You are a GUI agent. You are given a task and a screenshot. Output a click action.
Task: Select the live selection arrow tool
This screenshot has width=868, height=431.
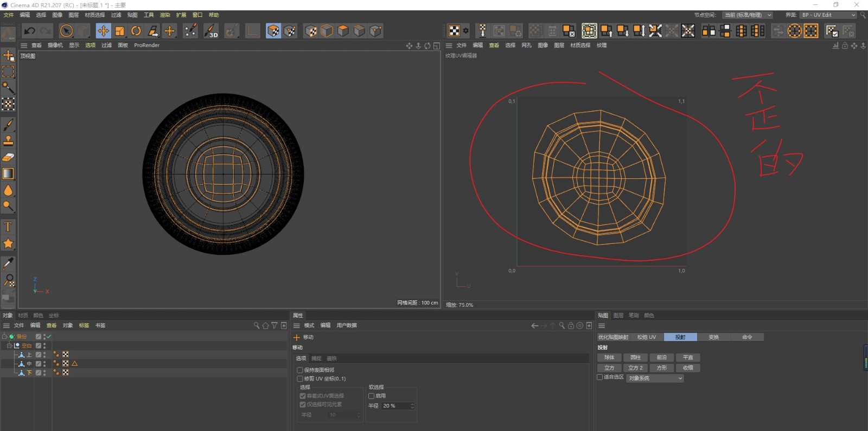point(66,31)
